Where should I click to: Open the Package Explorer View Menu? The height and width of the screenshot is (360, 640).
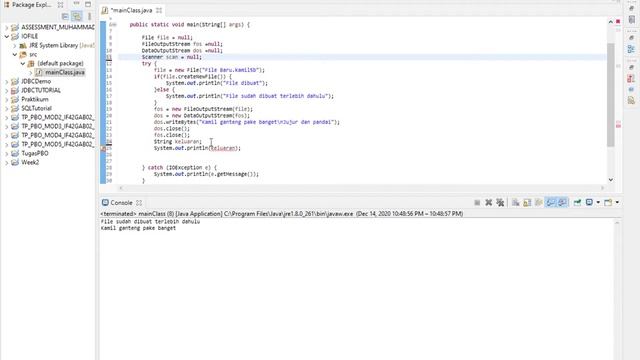[89, 16]
